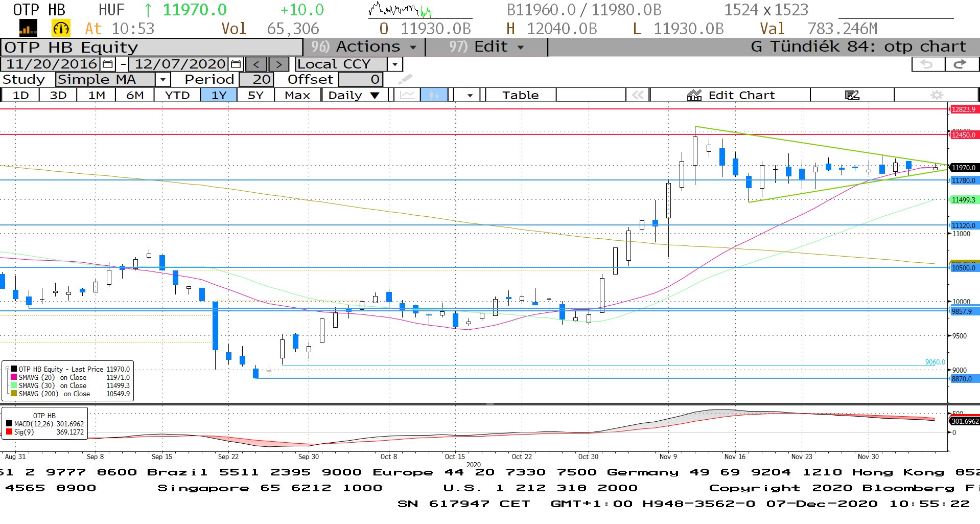Open the start date calendar picker
This screenshot has height=524, width=980.
pos(108,64)
